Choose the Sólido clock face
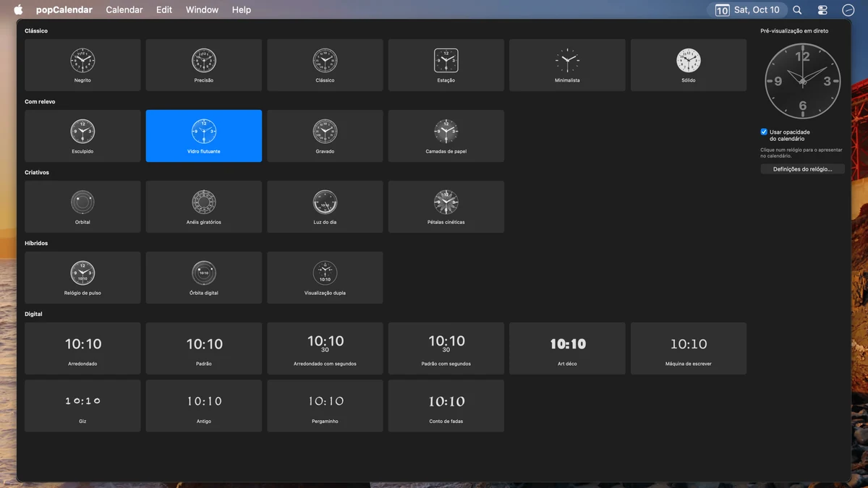The width and height of the screenshot is (868, 488). [689, 65]
